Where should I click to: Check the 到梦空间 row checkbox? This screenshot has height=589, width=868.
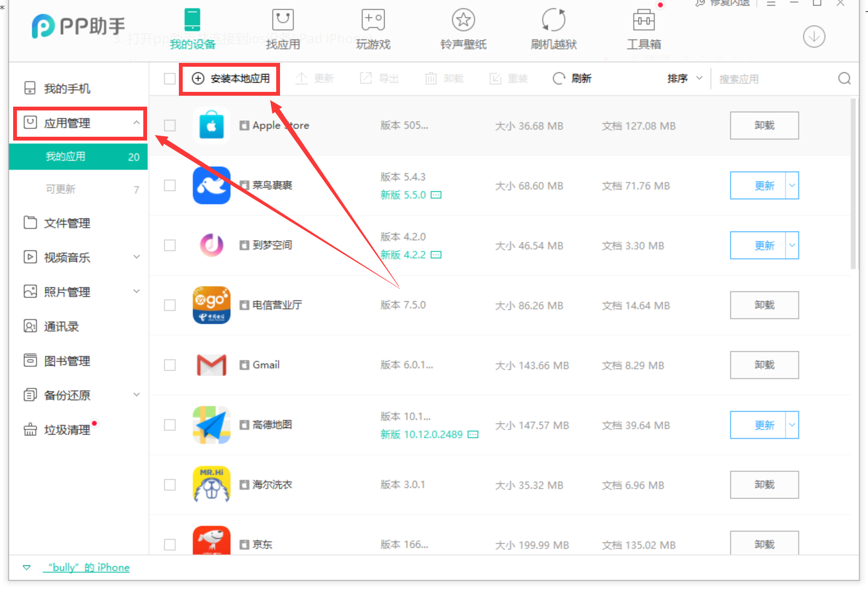(x=170, y=245)
